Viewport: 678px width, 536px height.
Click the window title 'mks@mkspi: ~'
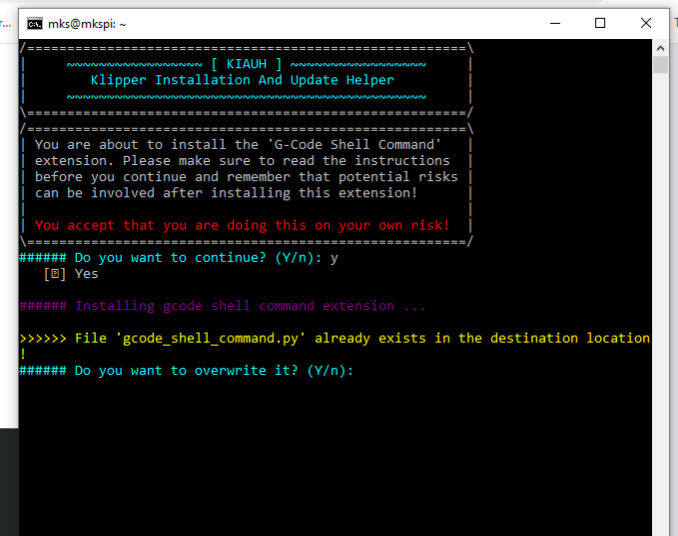coord(87,24)
